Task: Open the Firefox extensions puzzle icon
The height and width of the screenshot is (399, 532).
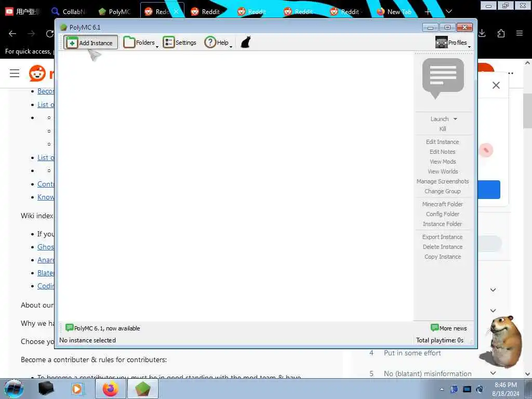Action: (x=501, y=33)
